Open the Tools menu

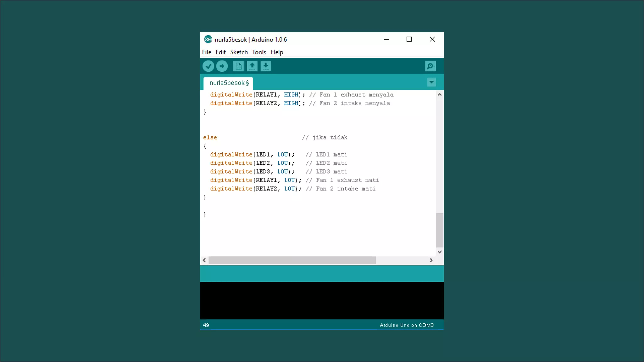pos(259,52)
